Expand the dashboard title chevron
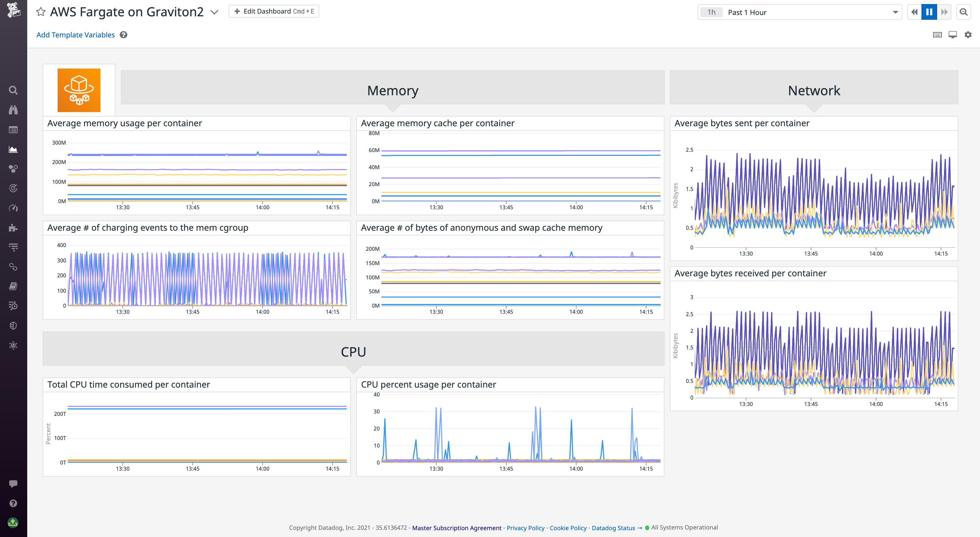 (x=214, y=12)
